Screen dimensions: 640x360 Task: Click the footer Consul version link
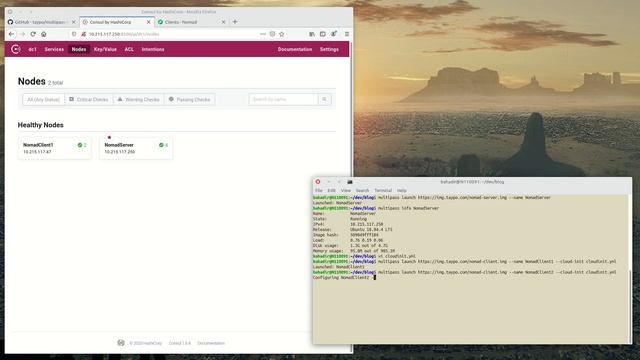[180, 343]
